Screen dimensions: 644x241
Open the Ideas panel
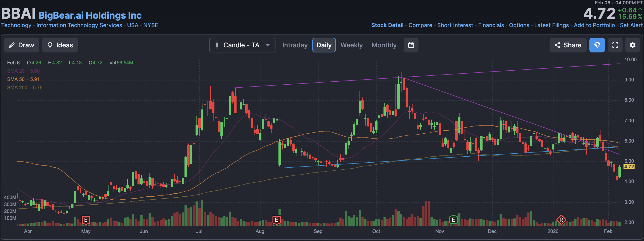(x=60, y=45)
